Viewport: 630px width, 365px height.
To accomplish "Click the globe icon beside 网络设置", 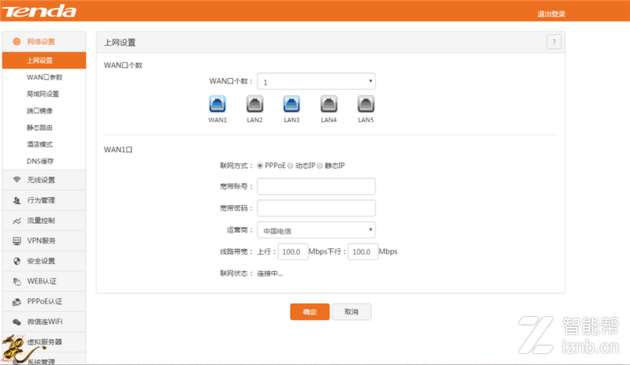I will click(x=16, y=41).
